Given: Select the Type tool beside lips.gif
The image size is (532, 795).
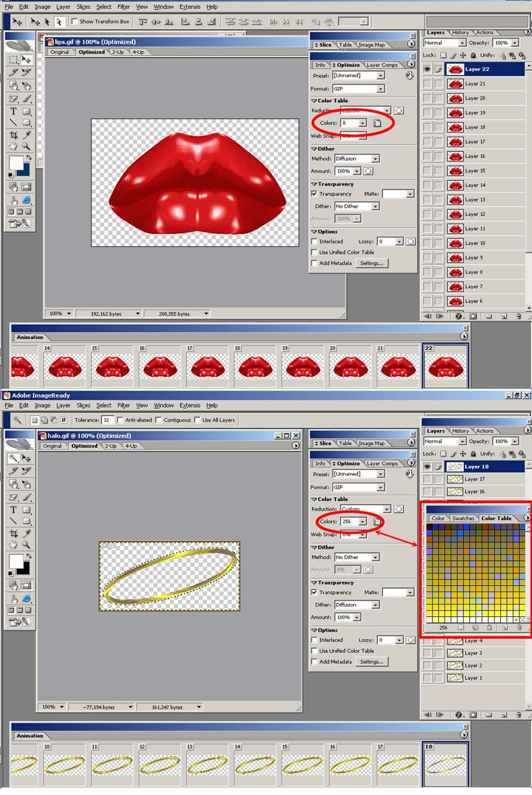Looking at the screenshot, I should [13, 111].
